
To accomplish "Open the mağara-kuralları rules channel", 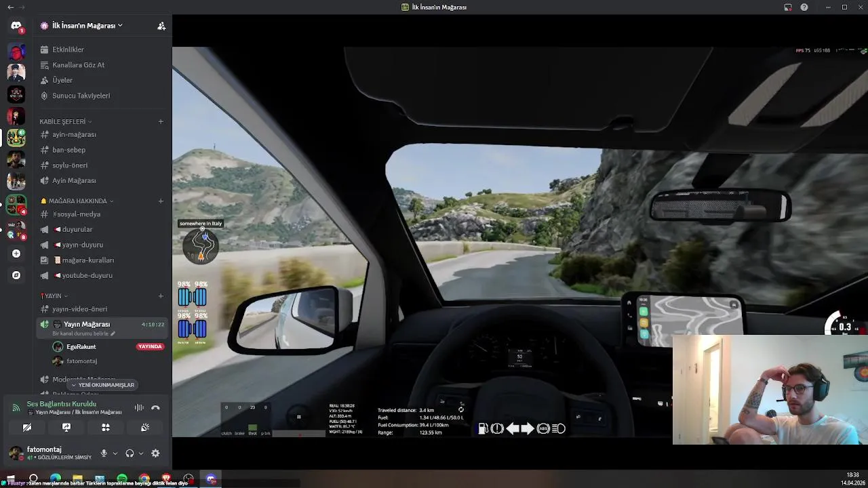I will tap(103, 260).
